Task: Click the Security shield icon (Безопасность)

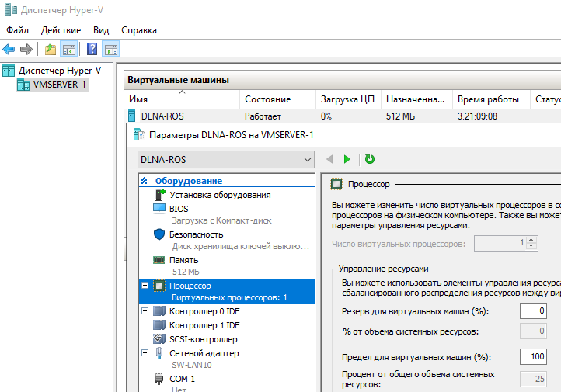Action: (159, 234)
